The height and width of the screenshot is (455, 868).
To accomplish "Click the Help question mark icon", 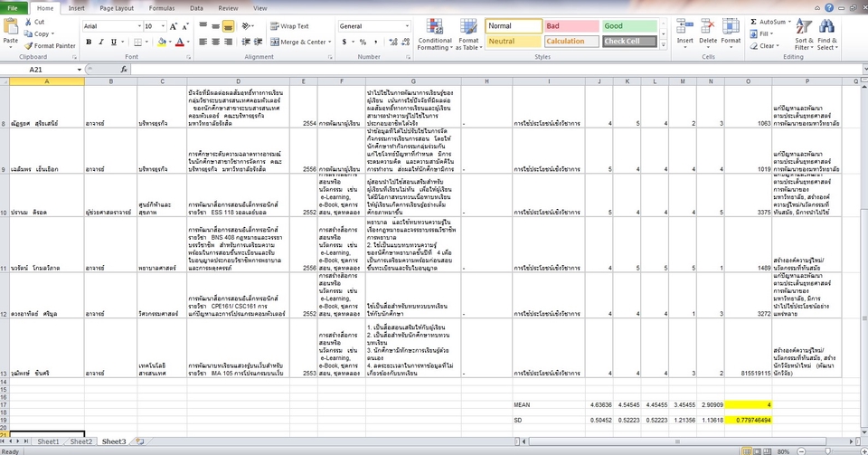I will point(829,8).
